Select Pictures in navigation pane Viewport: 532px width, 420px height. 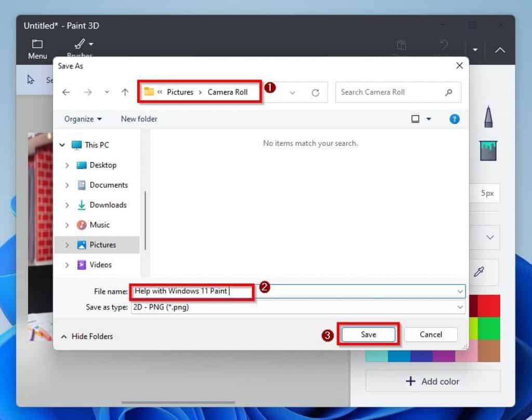103,245
